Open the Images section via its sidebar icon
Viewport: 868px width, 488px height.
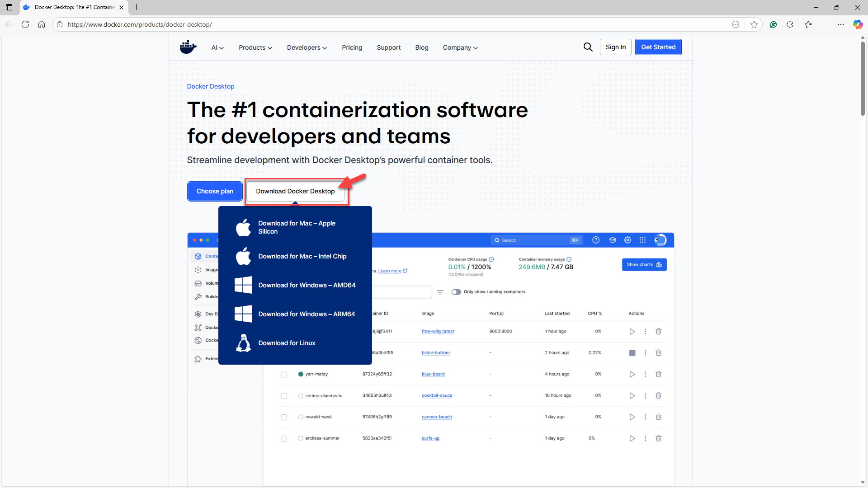(198, 270)
